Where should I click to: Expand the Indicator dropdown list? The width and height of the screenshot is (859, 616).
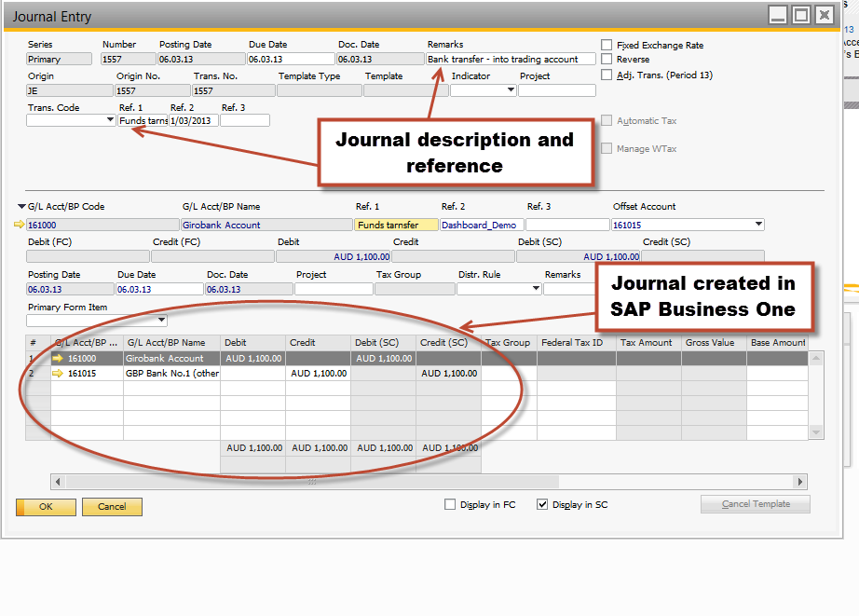click(511, 90)
